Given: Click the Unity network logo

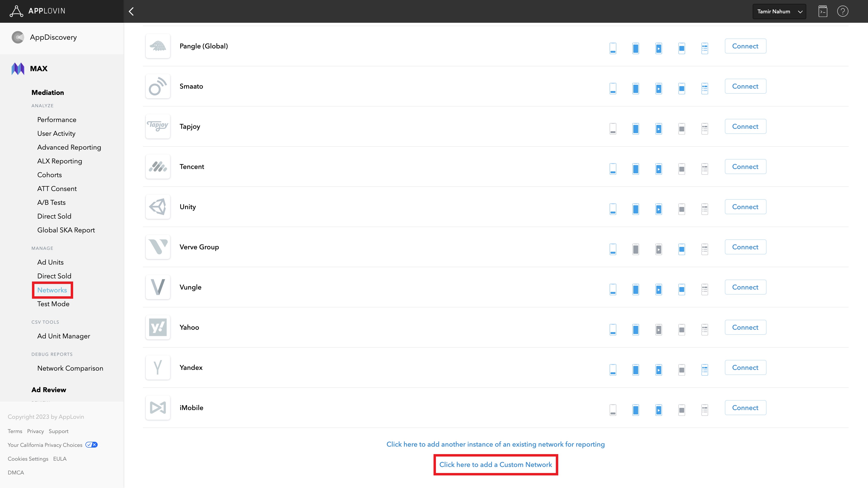Looking at the screenshot, I should [x=158, y=207].
